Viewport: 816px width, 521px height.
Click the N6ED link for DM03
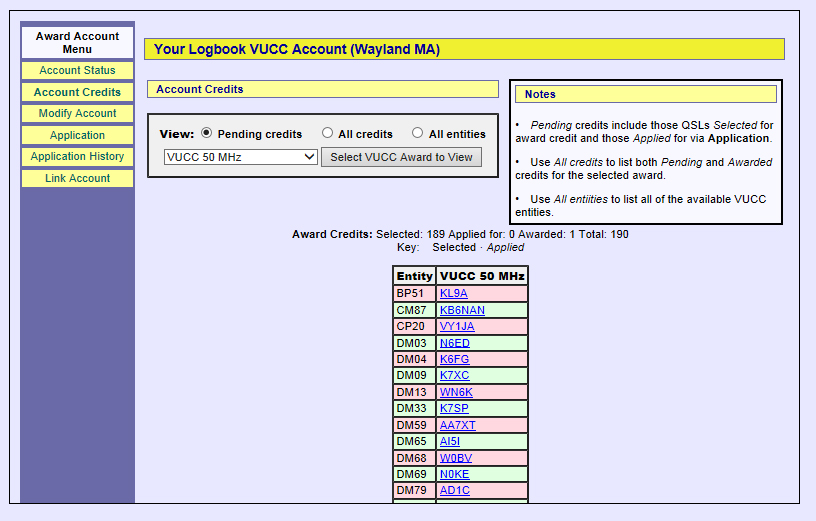(454, 343)
